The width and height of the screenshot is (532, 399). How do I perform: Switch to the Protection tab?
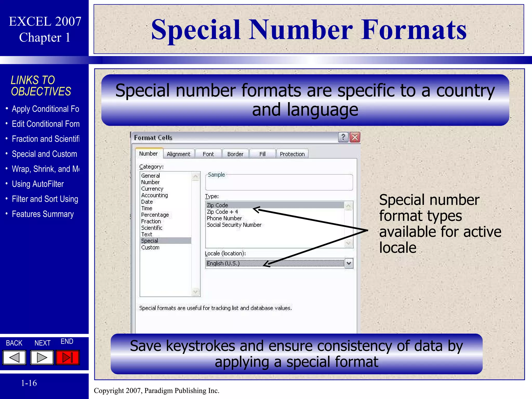[x=292, y=154]
